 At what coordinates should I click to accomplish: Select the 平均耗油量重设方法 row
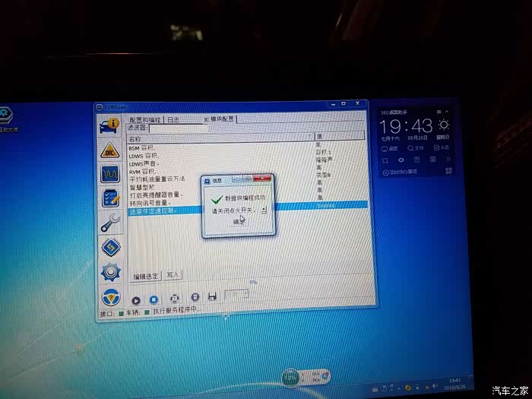pos(157,179)
